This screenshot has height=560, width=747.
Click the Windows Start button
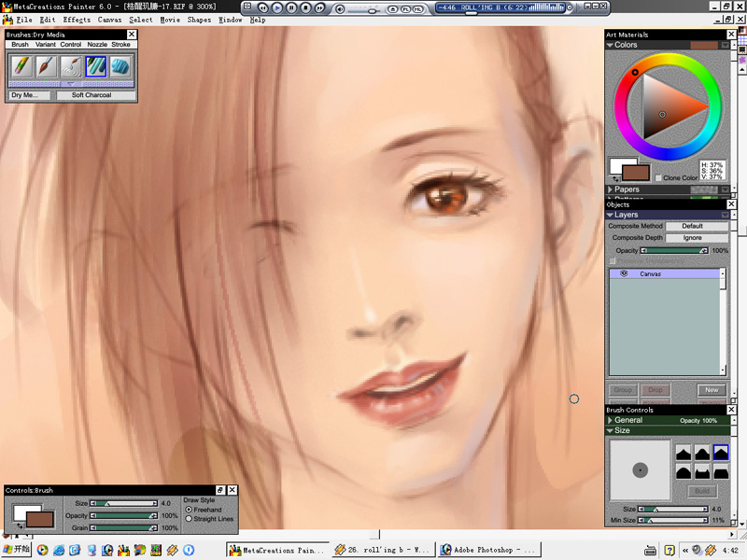click(x=17, y=550)
